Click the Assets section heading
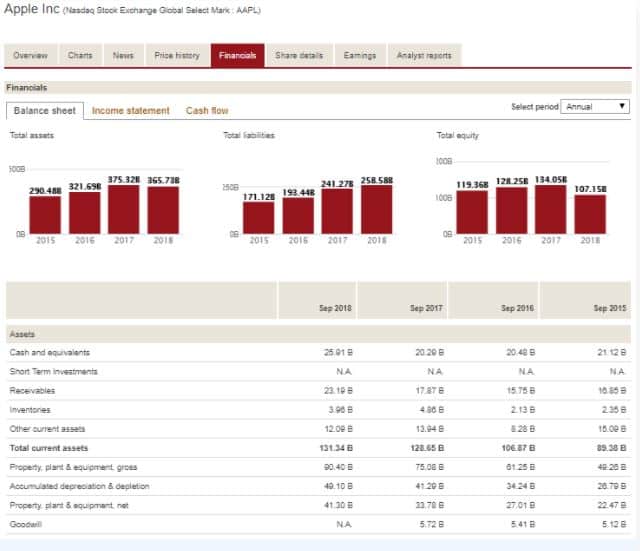Viewport: 640px width, 551px height. pyautogui.click(x=22, y=334)
